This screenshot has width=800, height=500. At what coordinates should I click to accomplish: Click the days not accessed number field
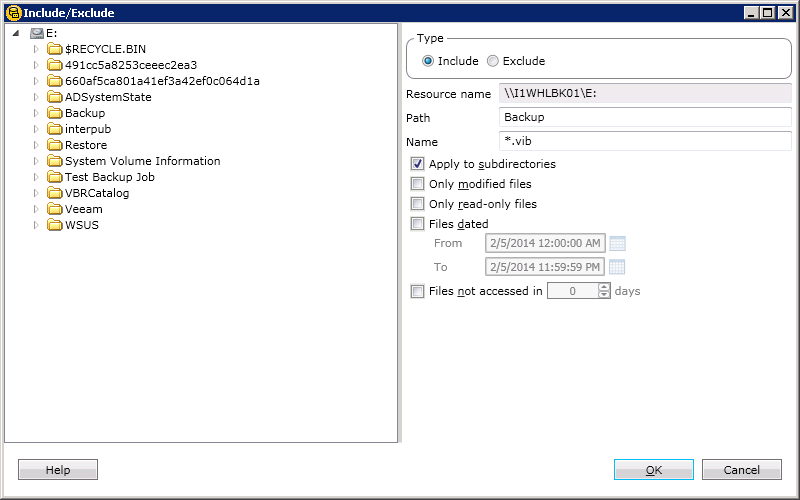[572, 291]
